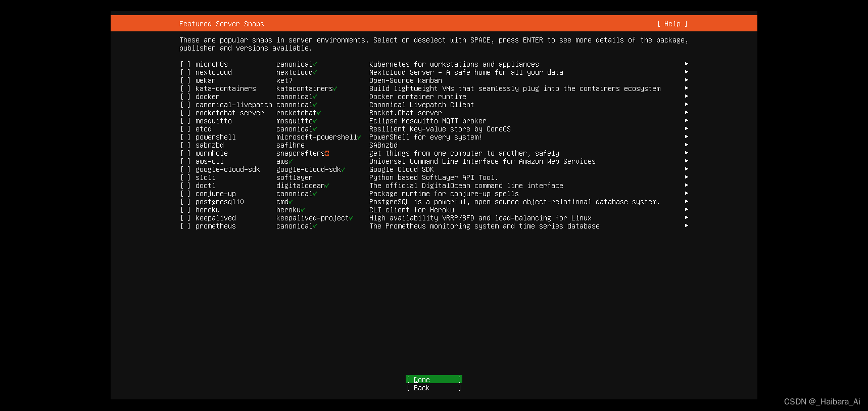Click verified checkmark next to microsoft-powershell
868x411 pixels.
[x=359, y=137]
